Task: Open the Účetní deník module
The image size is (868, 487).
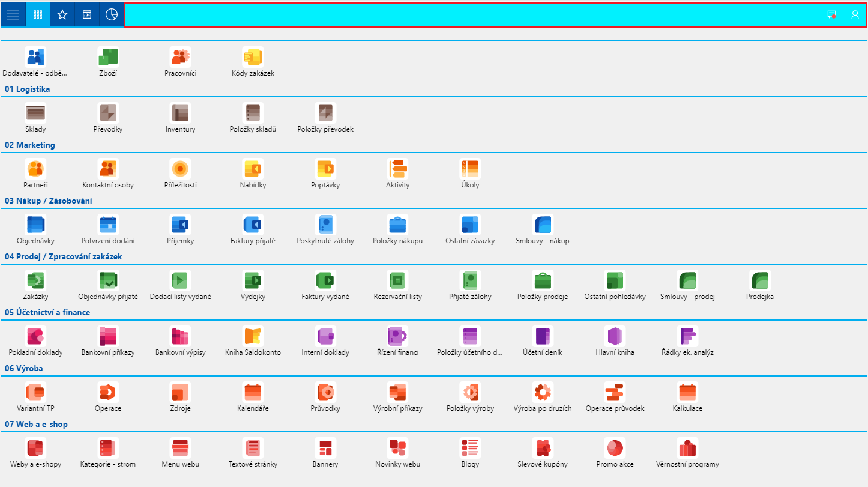Action: tap(543, 336)
